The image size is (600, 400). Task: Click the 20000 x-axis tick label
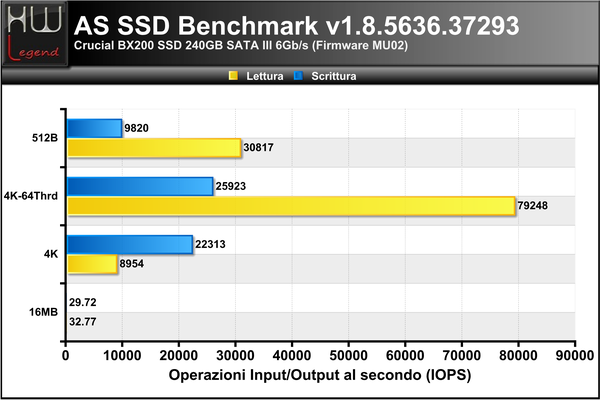pyautogui.click(x=179, y=356)
